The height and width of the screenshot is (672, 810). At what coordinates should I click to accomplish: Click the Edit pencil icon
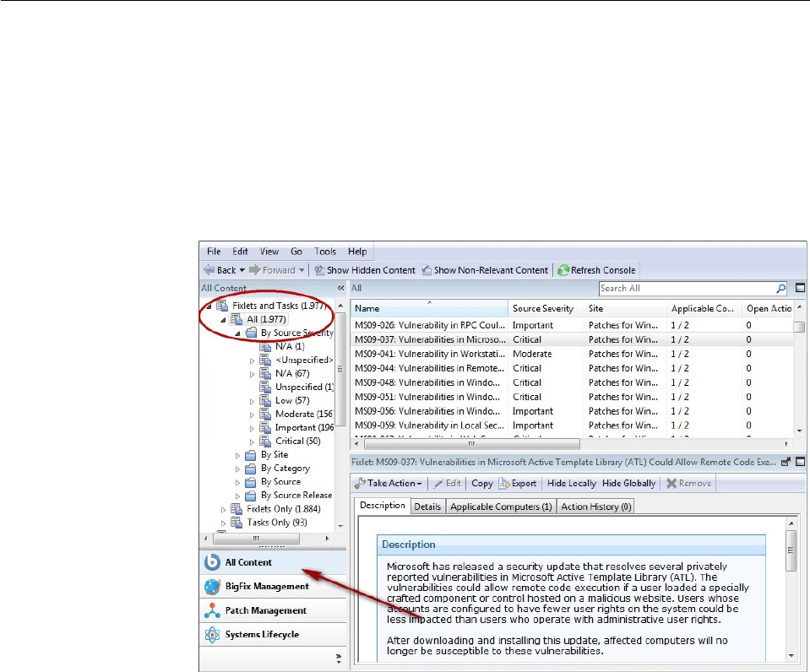[438, 484]
